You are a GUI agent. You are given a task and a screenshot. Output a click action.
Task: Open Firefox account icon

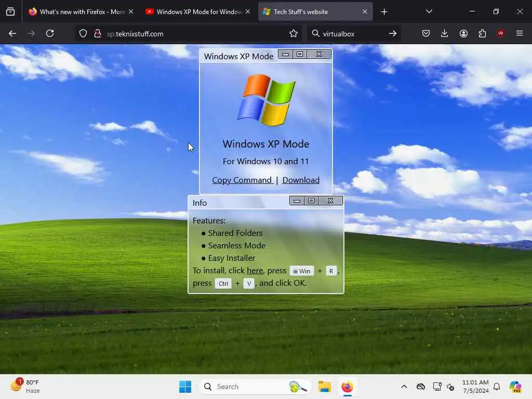pyautogui.click(x=463, y=33)
